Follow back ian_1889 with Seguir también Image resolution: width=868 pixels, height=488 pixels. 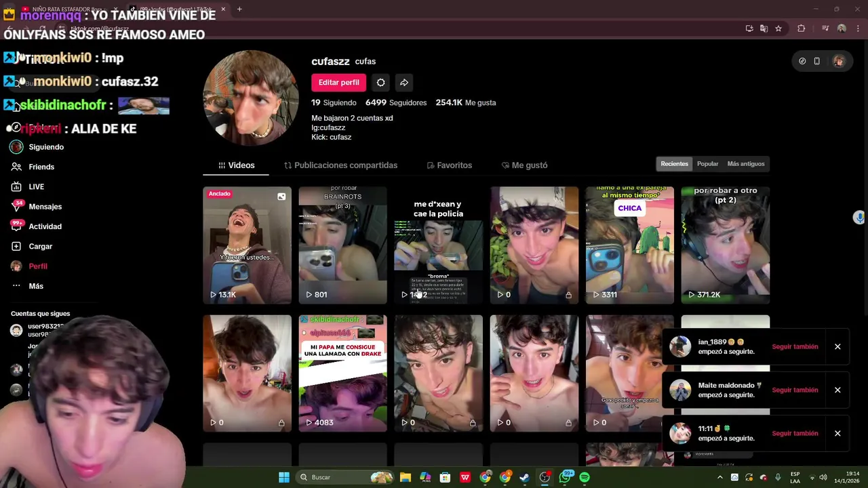click(795, 346)
